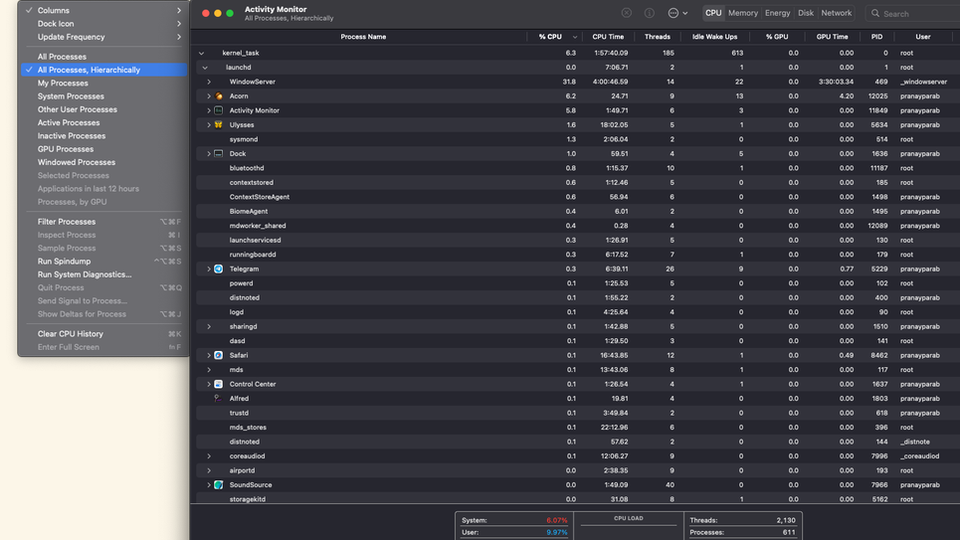The image size is (960, 540).
Task: Select System Processes view
Action: pos(103,96)
